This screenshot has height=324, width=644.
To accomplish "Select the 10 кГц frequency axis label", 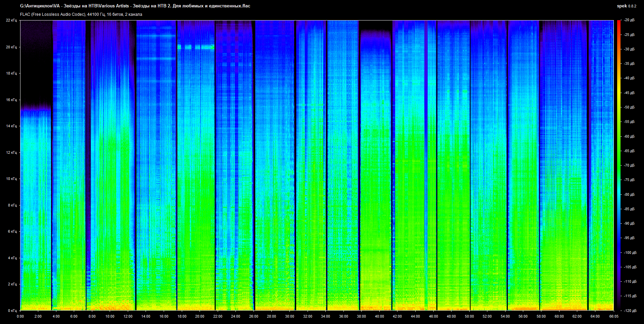I will point(11,179).
